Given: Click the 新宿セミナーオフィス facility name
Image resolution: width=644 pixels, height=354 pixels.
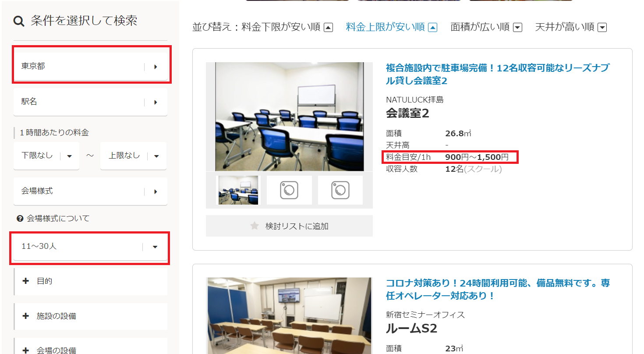Looking at the screenshot, I should [x=425, y=315].
